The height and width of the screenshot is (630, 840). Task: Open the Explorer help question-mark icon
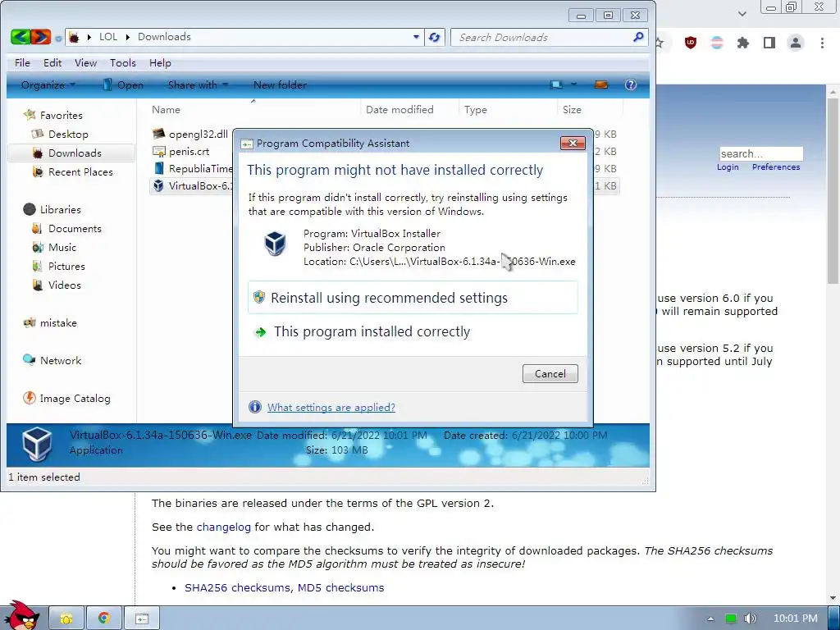click(x=631, y=84)
